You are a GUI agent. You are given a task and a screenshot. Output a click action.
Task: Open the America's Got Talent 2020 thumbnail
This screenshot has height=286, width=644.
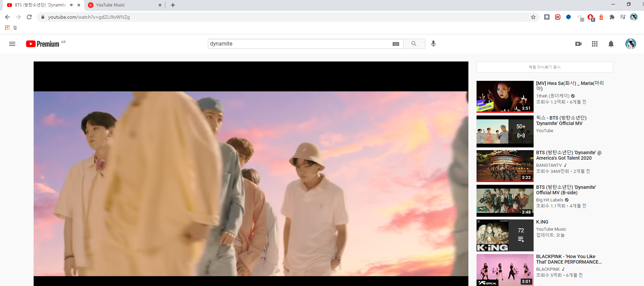[x=505, y=166]
